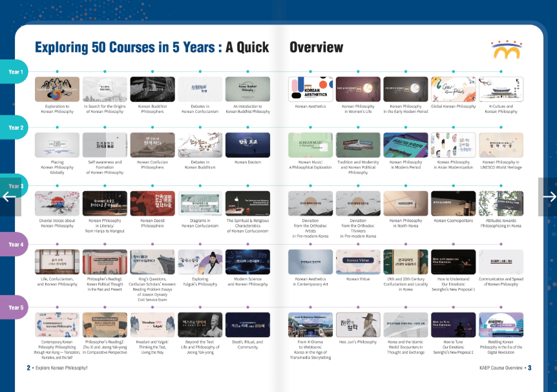Open Philosopher's Reading2 Zhu Xi thumbnail
The image size is (557, 392).
pyautogui.click(x=105, y=325)
